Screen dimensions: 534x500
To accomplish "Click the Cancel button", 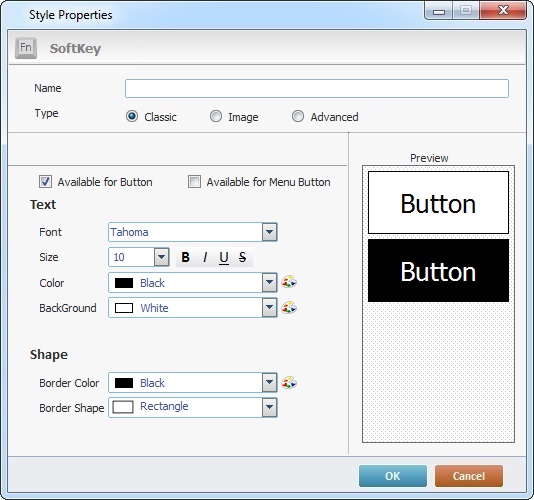I will [469, 476].
